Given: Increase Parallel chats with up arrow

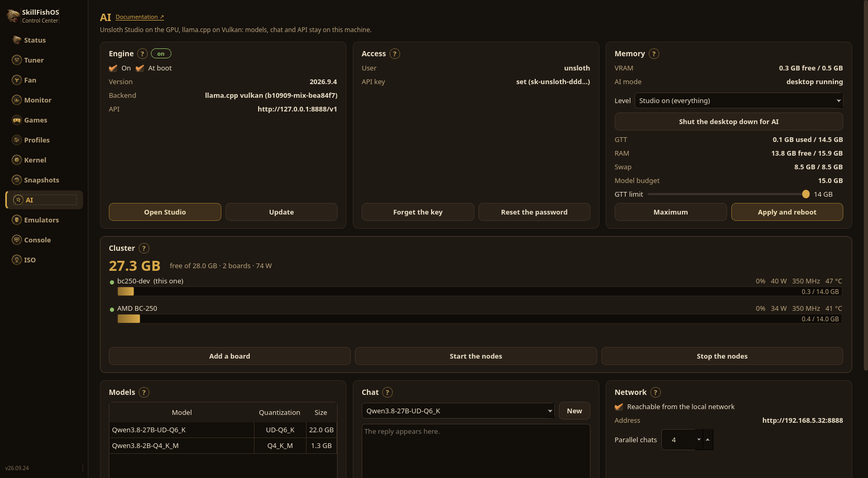Looking at the screenshot, I should [x=708, y=439].
